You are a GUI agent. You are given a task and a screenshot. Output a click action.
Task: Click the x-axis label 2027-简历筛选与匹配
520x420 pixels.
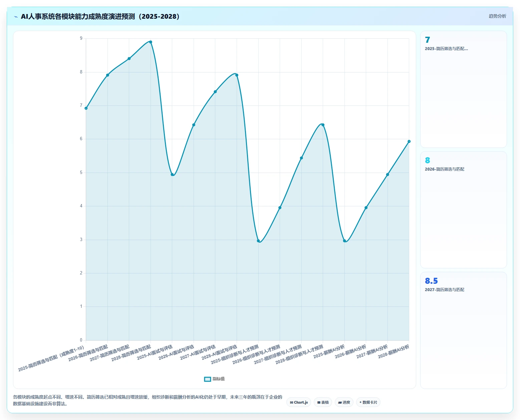click(x=110, y=353)
